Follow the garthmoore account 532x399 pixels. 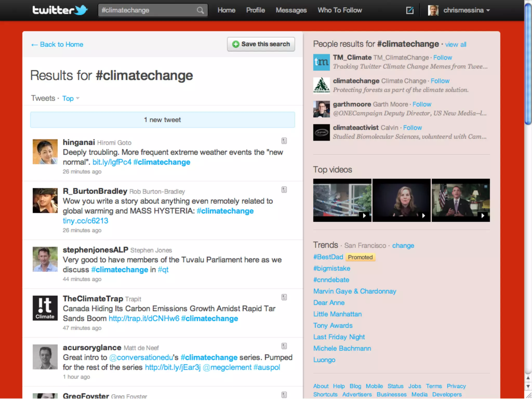point(422,104)
